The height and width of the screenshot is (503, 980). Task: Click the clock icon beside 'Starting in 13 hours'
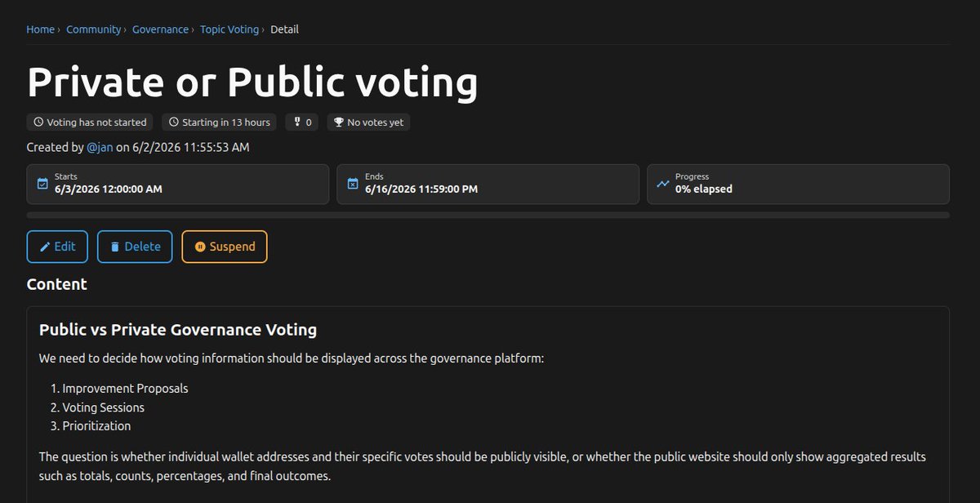click(174, 122)
